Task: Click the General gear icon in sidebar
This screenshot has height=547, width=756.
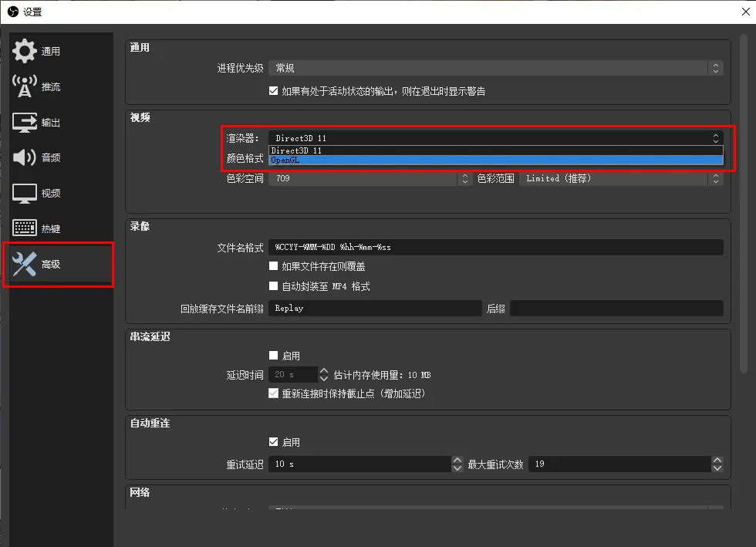Action: coord(25,51)
